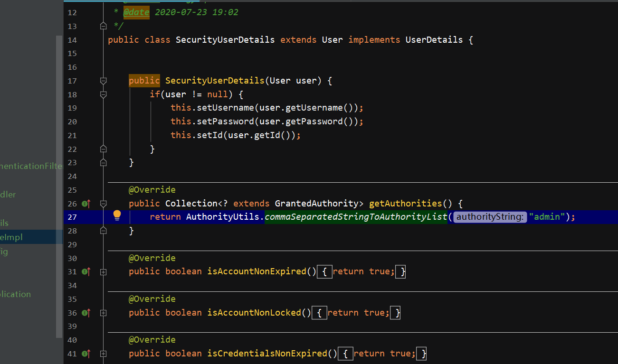This screenshot has width=618, height=364.
Task: Click the isAccountNonExpired method name
Action: click(257, 271)
